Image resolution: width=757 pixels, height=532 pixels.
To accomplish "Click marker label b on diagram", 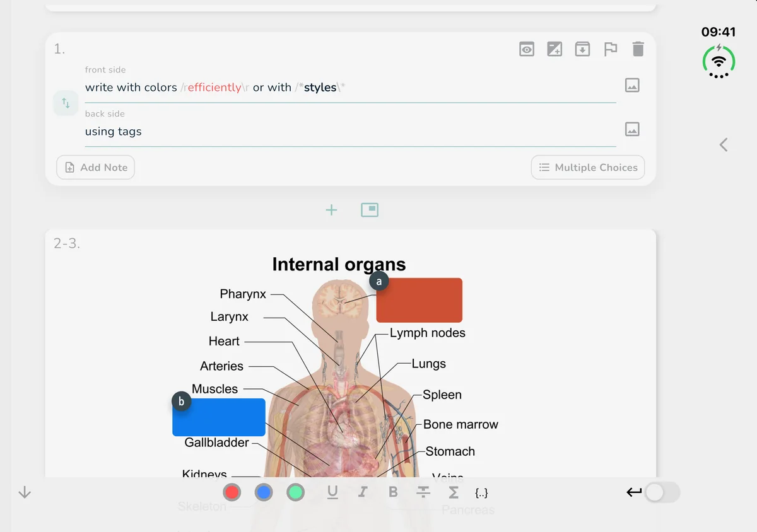I will pos(182,401).
